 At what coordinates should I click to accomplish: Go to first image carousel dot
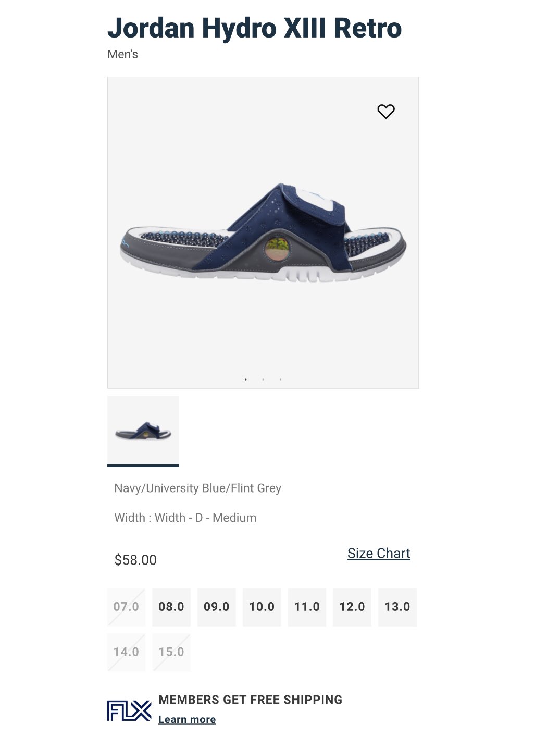[x=245, y=379]
